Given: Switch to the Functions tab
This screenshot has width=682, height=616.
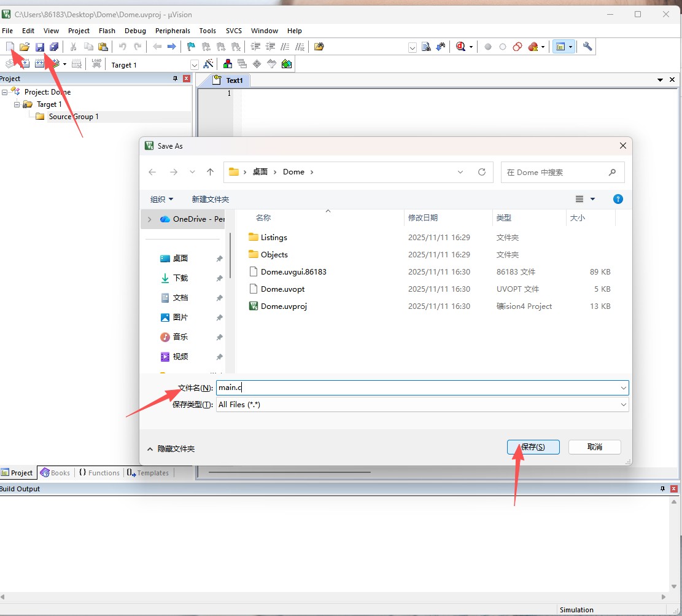Looking at the screenshot, I should tap(99, 473).
